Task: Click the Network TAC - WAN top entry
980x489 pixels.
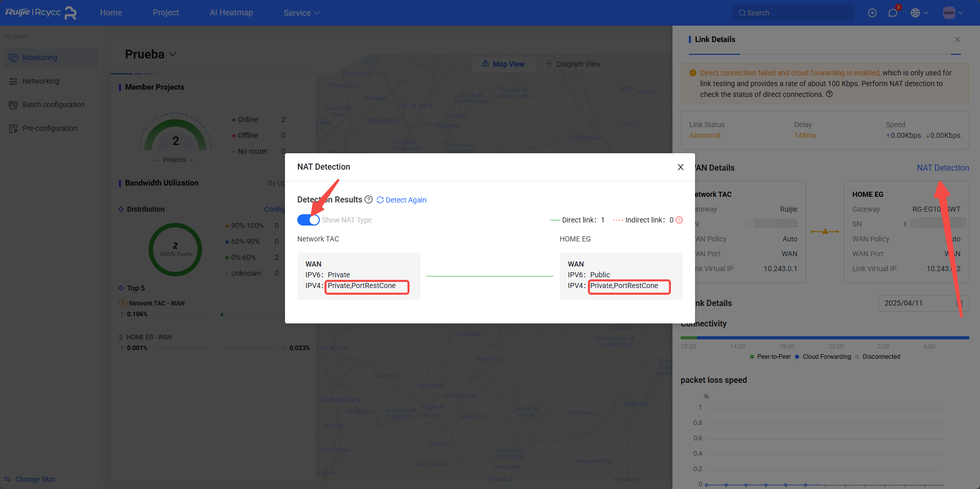Action: coord(157,303)
